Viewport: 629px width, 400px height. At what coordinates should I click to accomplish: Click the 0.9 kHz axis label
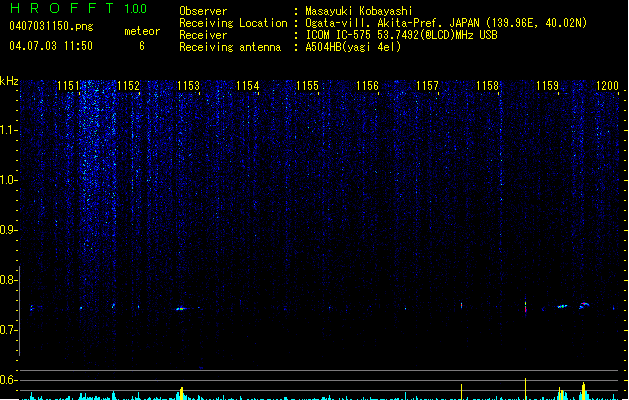8,230
